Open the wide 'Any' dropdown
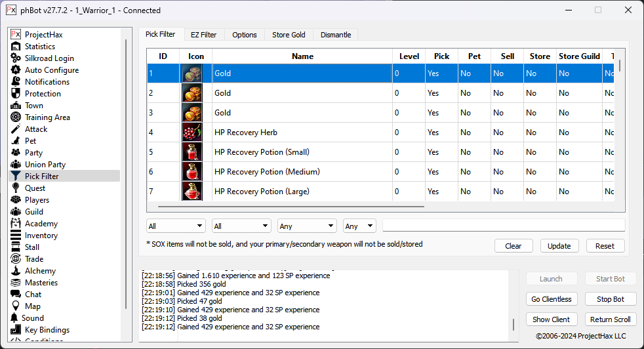644x349 pixels. (x=307, y=226)
